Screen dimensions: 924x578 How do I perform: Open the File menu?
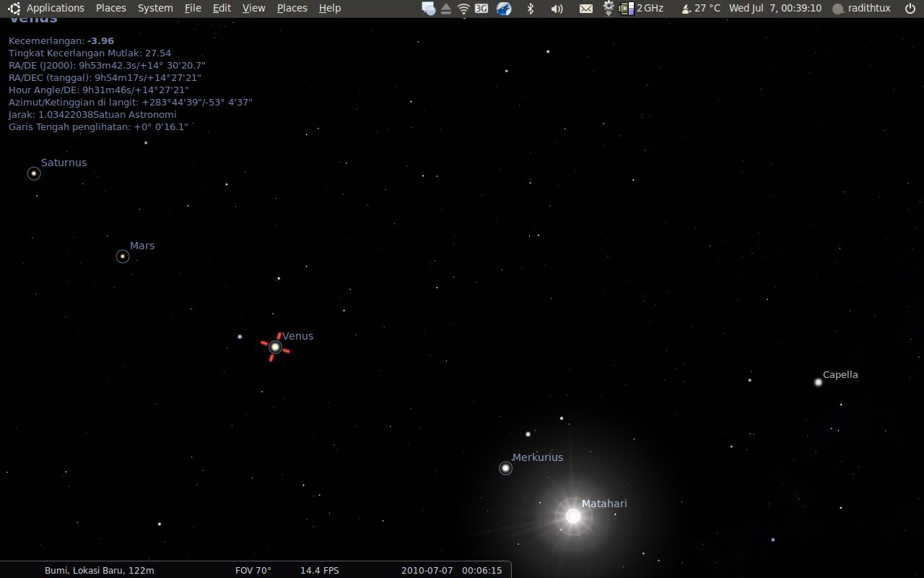pyautogui.click(x=193, y=8)
